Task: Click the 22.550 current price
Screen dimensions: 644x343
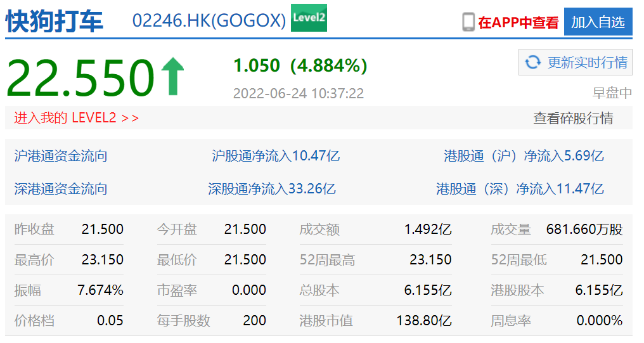Action: 80,77
